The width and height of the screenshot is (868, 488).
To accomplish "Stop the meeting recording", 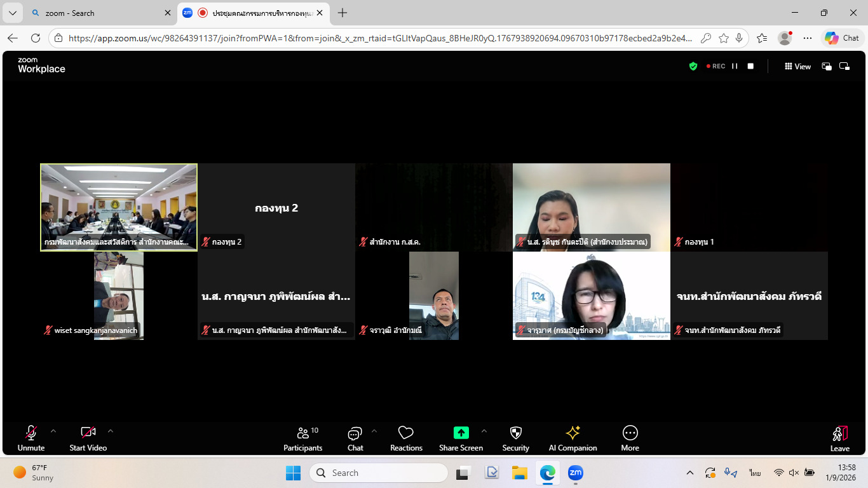I will (750, 66).
